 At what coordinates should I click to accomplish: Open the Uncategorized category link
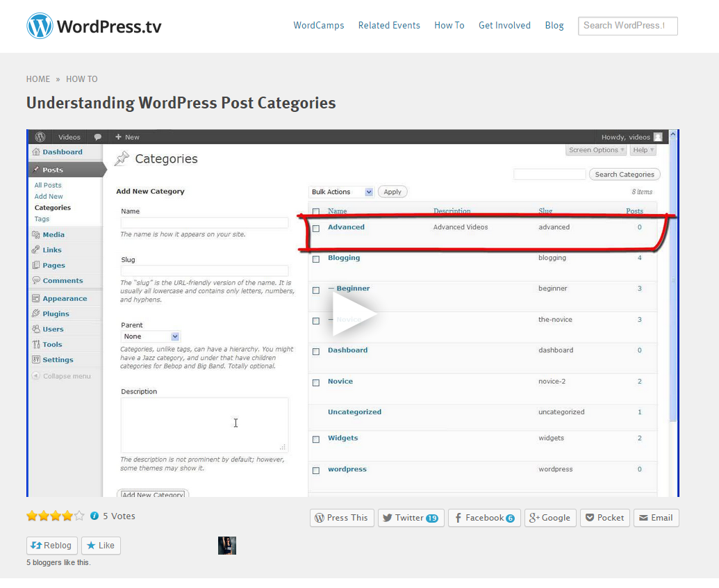(x=354, y=412)
